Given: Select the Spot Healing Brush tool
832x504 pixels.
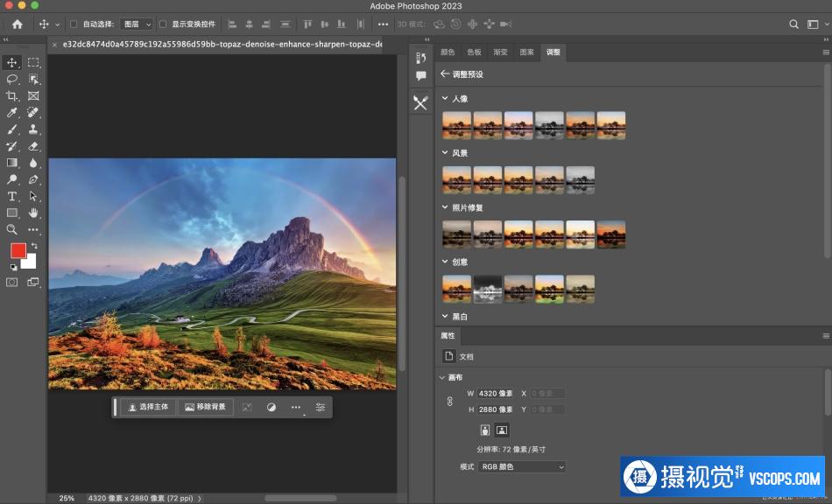Looking at the screenshot, I should pyautogui.click(x=33, y=112).
